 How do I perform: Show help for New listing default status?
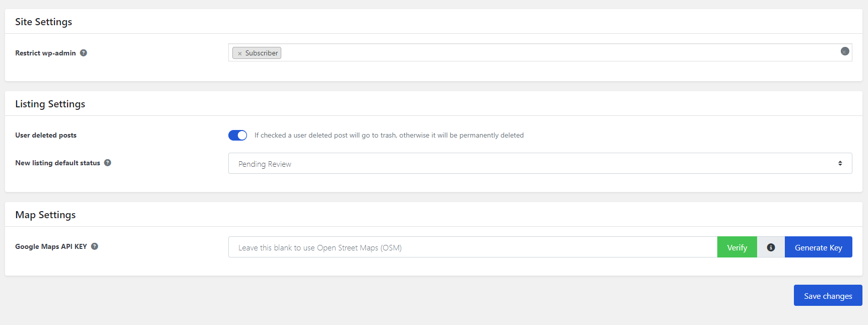(108, 163)
